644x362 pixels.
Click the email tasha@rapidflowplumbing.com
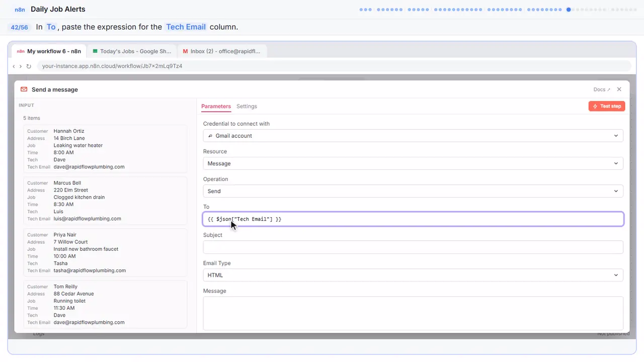tap(90, 270)
